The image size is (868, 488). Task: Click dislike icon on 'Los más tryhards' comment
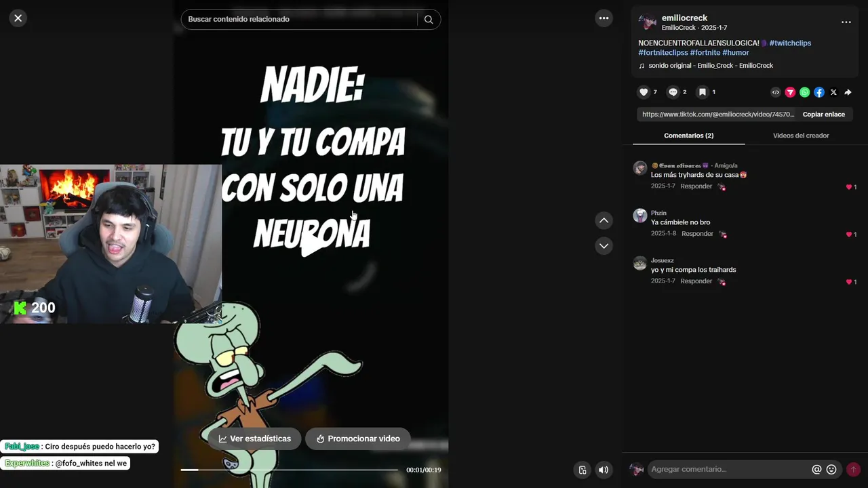[722, 187]
